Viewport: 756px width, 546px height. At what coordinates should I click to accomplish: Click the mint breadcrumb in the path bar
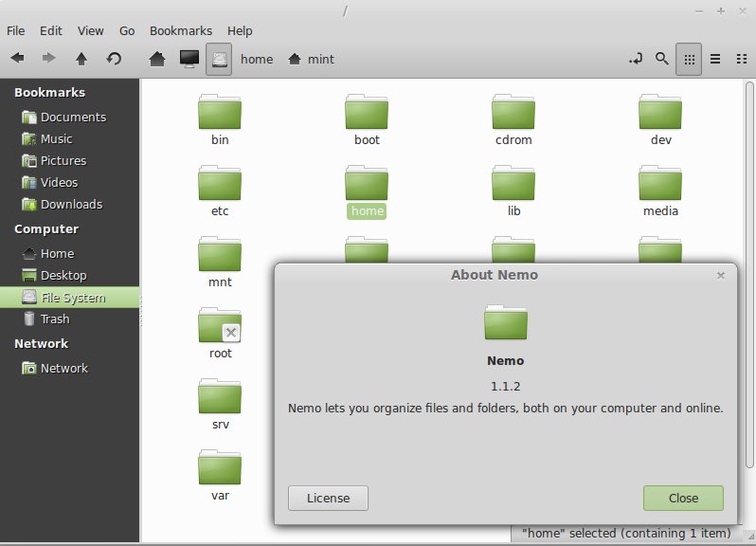pos(312,59)
